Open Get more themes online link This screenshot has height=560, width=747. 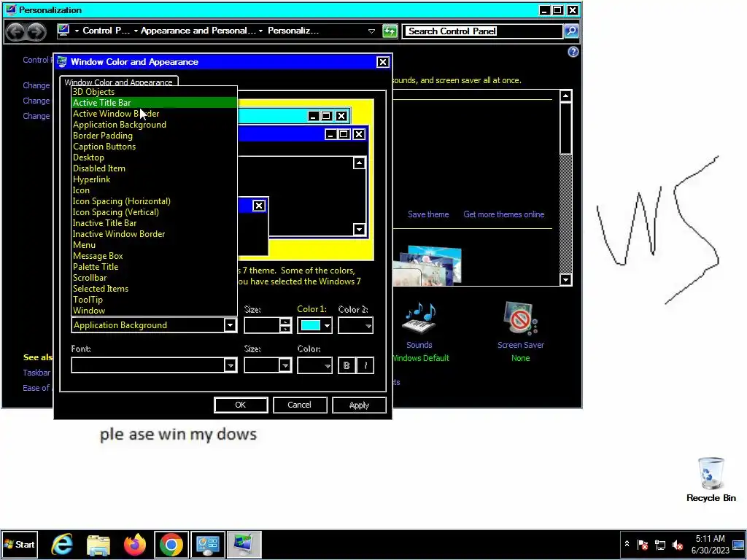pyautogui.click(x=504, y=214)
